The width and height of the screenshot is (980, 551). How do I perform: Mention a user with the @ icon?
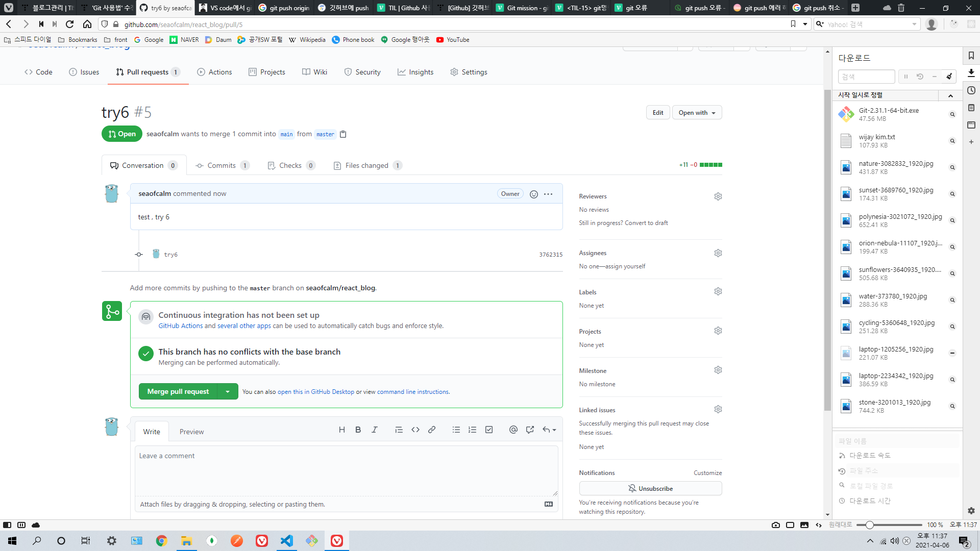click(513, 430)
